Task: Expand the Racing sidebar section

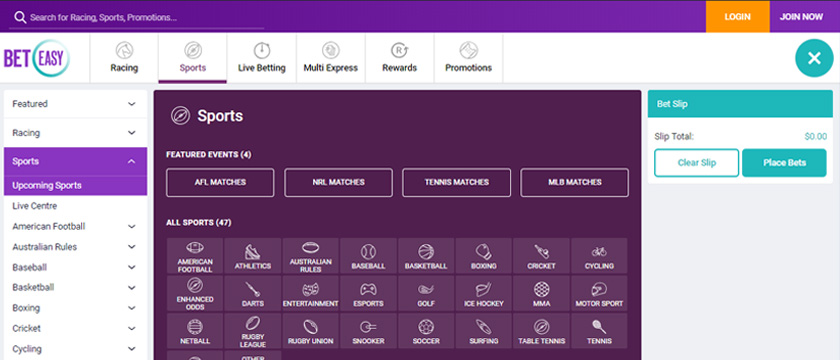Action: (x=75, y=133)
